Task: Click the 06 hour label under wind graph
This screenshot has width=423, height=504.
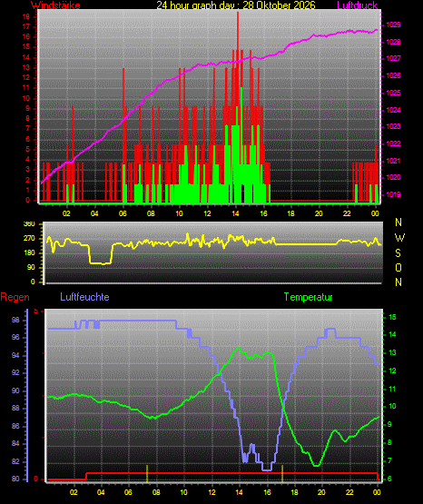Action: click(x=123, y=213)
